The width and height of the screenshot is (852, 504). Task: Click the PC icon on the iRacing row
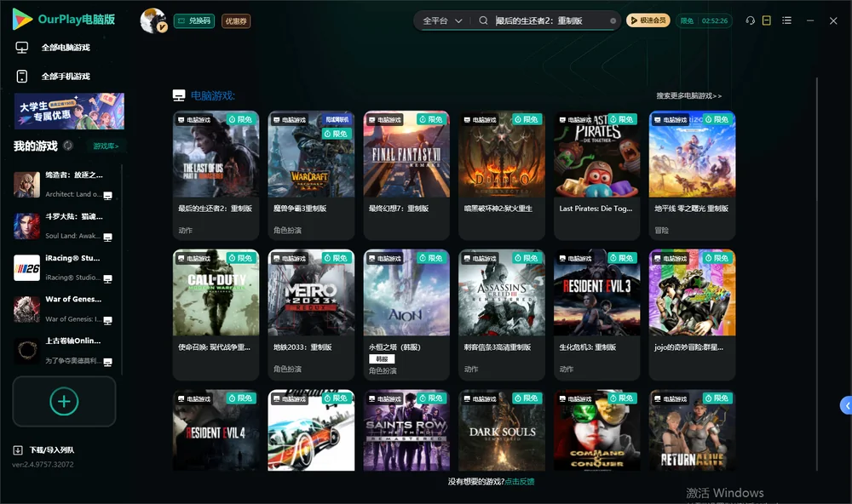107,278
